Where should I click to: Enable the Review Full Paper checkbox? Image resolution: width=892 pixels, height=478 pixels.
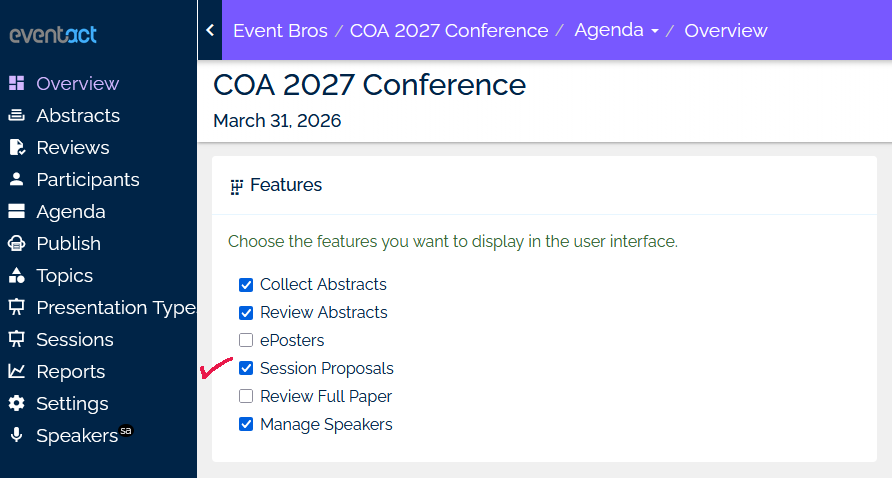point(246,397)
